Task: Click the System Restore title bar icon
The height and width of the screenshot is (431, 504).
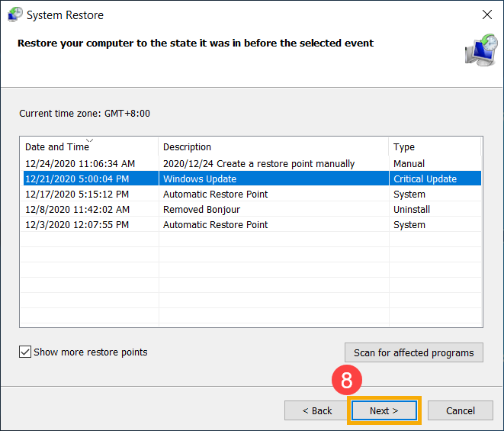Action: coord(14,14)
